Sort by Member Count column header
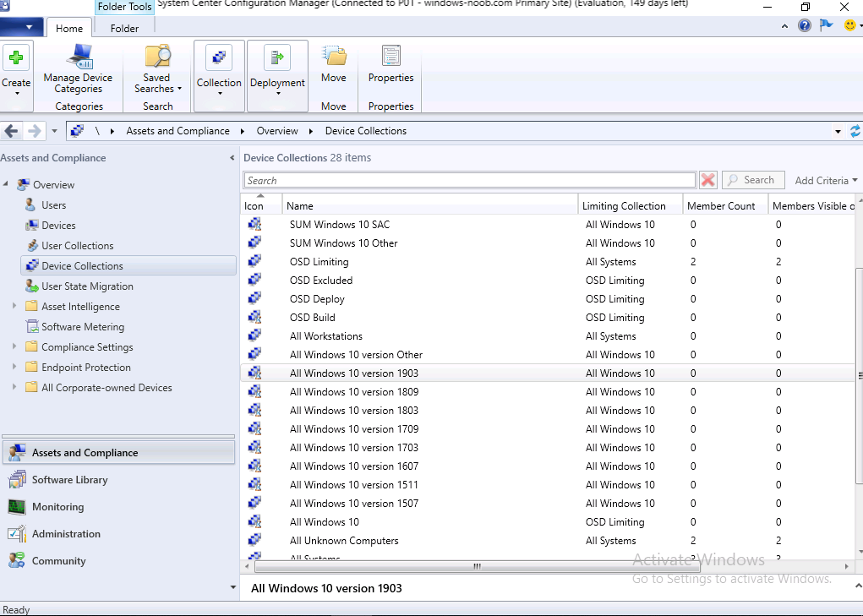The height and width of the screenshot is (616, 863). pyautogui.click(x=726, y=205)
